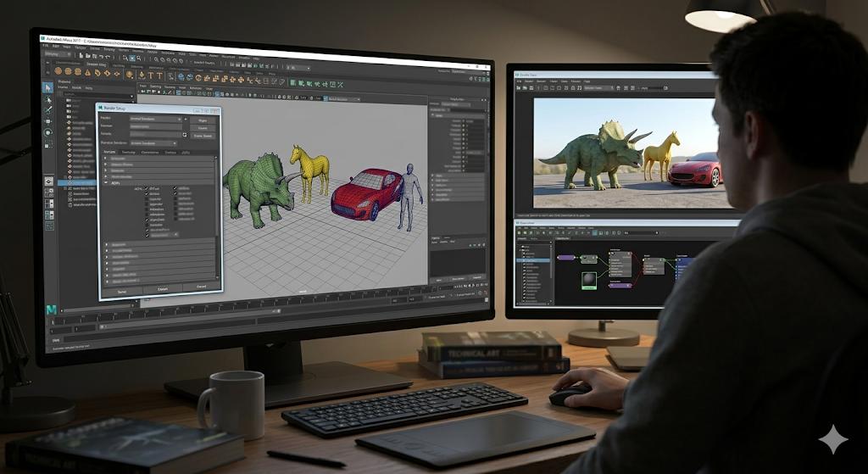The image size is (868, 474).
Task: Click the green material sphere node thumbnail
Action: click(x=588, y=279)
